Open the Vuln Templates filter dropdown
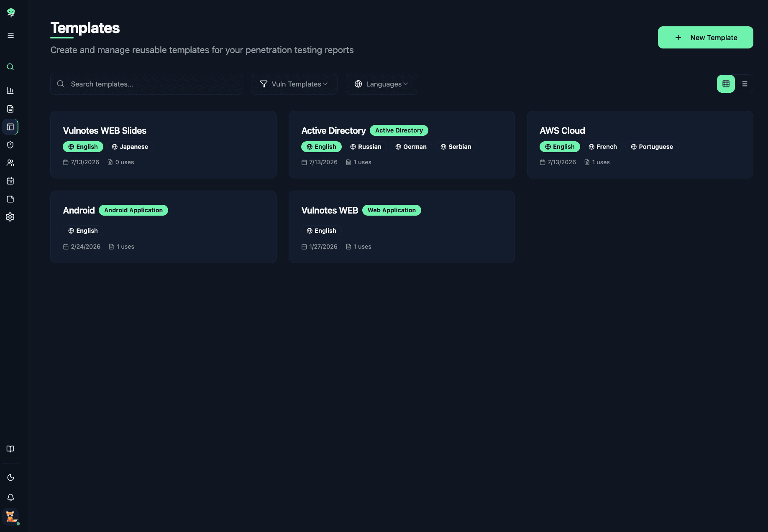 [294, 84]
